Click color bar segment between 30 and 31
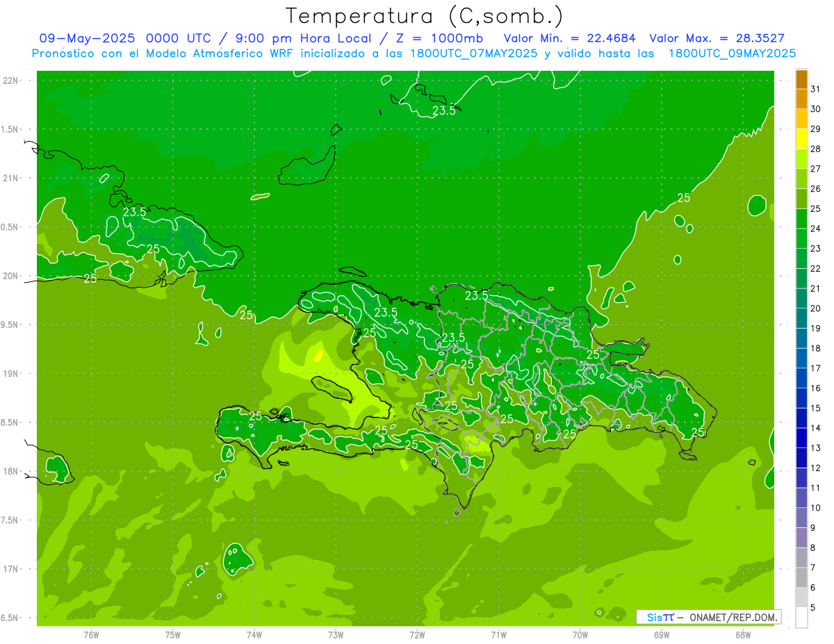Viewport: 834px width, 644px height. click(x=802, y=99)
